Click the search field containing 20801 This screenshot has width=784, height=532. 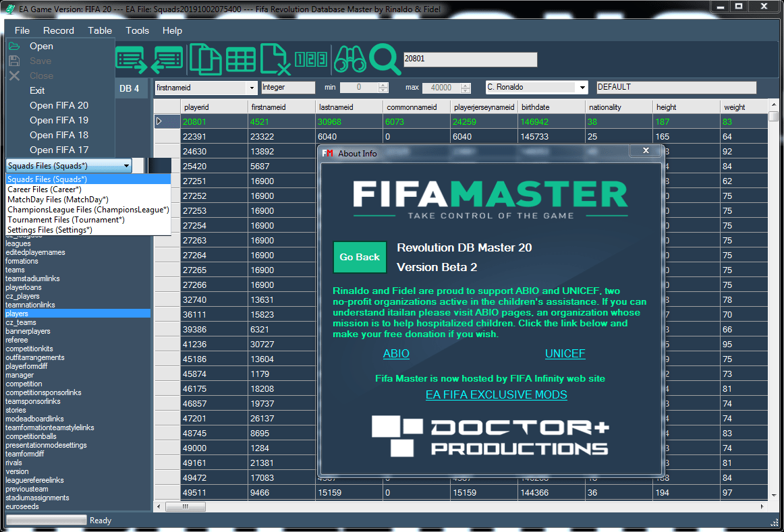(470, 59)
